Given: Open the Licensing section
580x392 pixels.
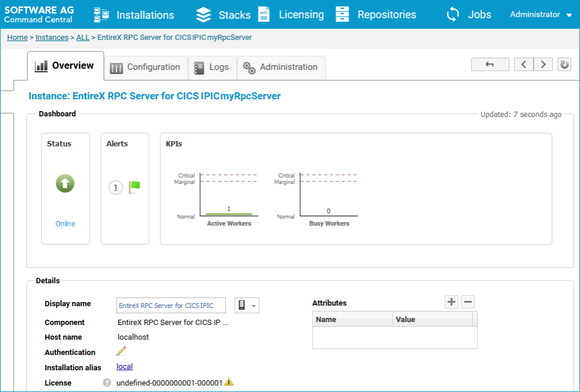Looking at the screenshot, I should tap(301, 15).
